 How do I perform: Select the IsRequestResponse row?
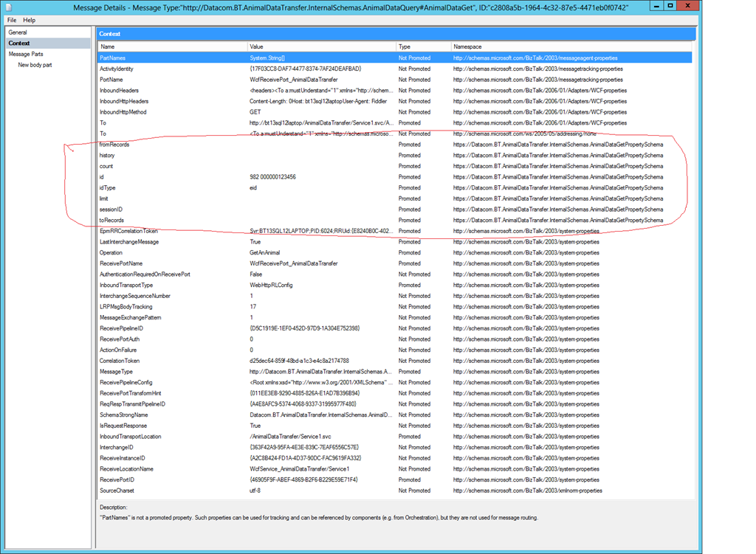click(x=395, y=426)
